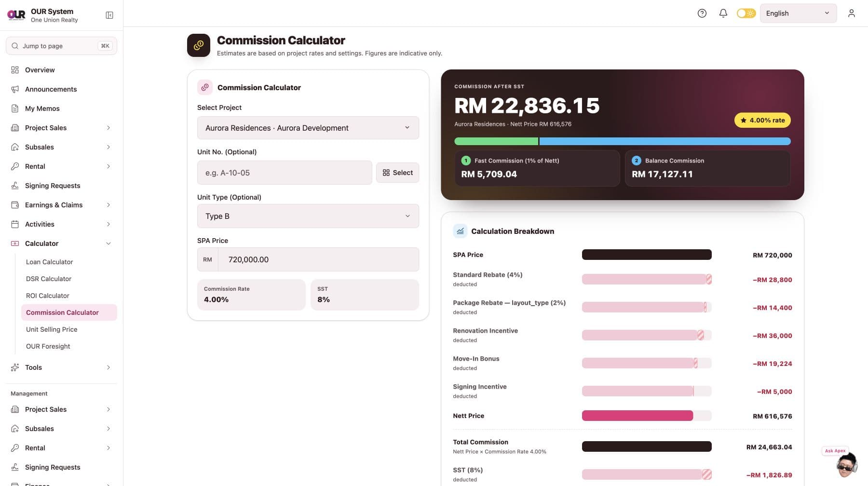
Task: Click the green fast commission progress segment
Action: [496, 141]
